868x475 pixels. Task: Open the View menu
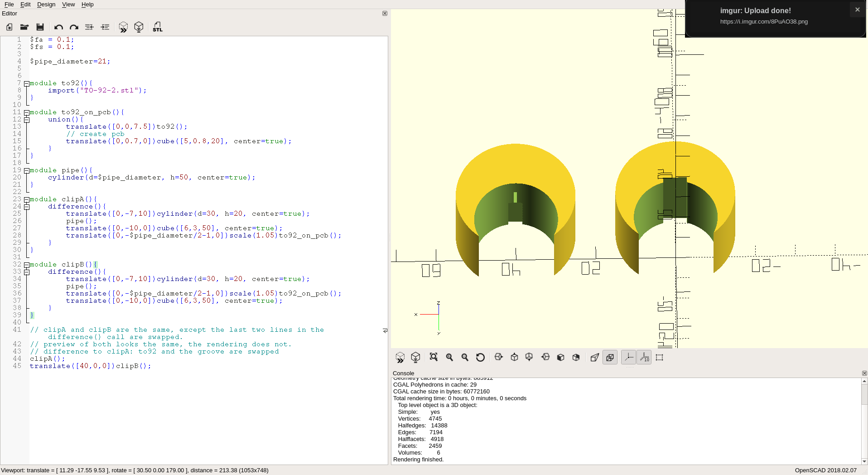68,5
